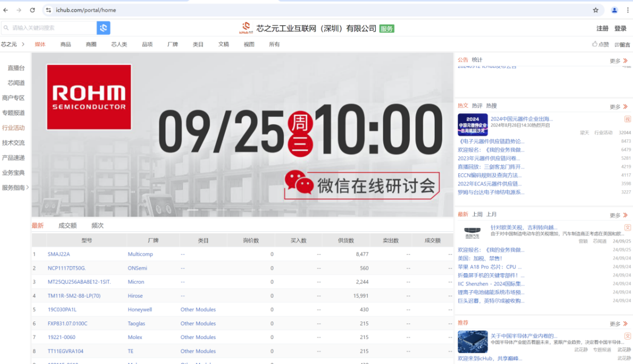Open the browser profile avatar icon
633x364 pixels.
coord(614,10)
